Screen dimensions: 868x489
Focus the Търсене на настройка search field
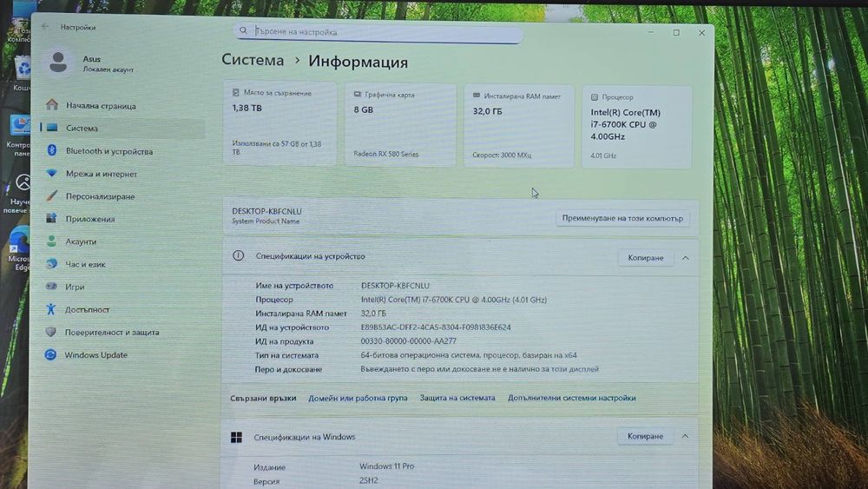point(378,32)
